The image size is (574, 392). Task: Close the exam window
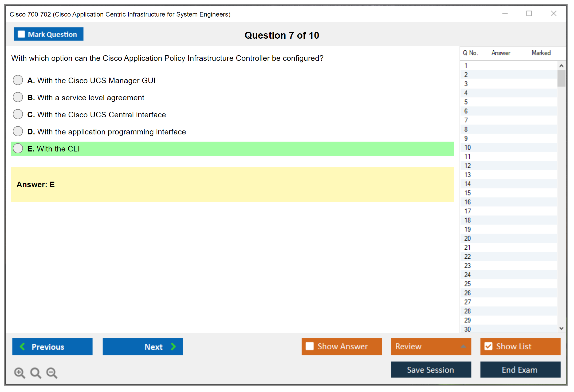(x=553, y=14)
